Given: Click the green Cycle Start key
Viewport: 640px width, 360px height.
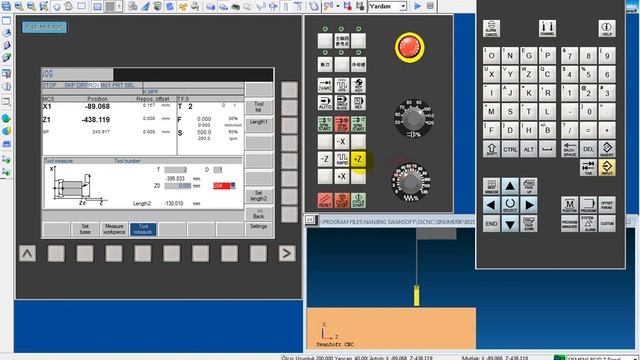Looking at the screenshot, I should pyautogui.click(x=358, y=200).
